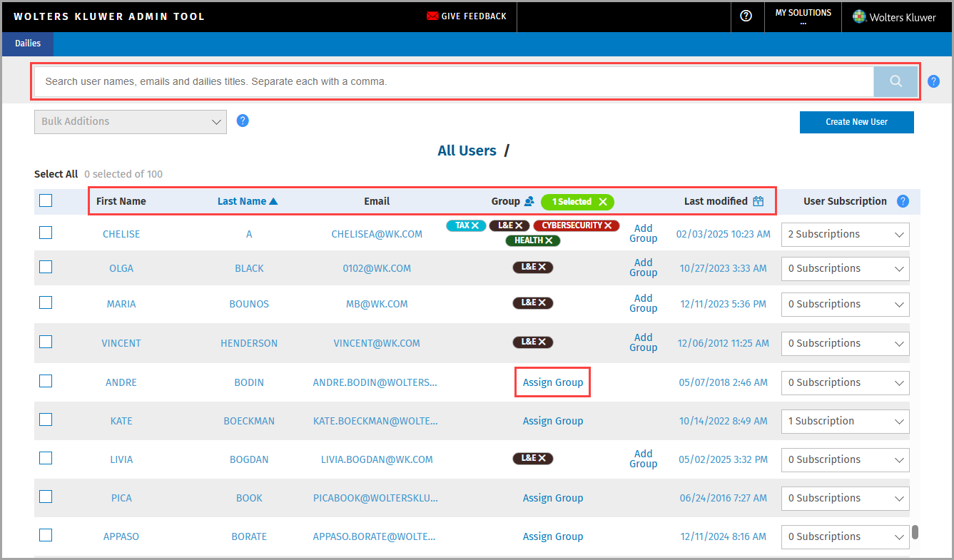This screenshot has width=954, height=560.
Task: Tick the select-all header checkbox
Action: [46, 200]
